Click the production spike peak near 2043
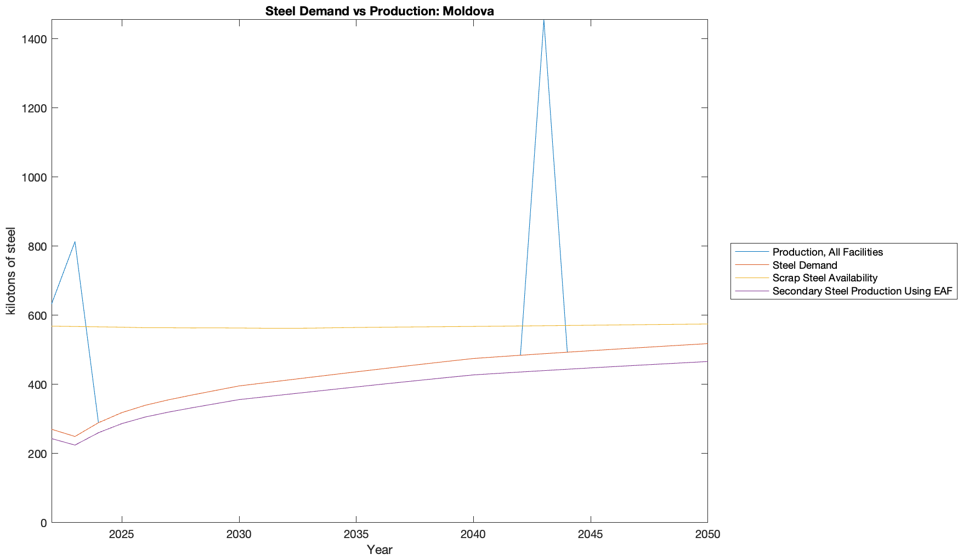Image resolution: width=963 pixels, height=560 pixels. click(x=543, y=21)
